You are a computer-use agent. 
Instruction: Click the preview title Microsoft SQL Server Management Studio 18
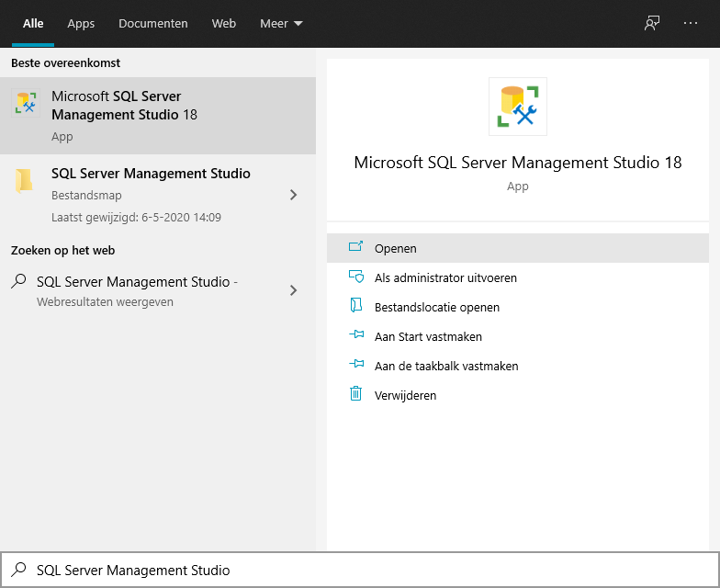click(518, 163)
